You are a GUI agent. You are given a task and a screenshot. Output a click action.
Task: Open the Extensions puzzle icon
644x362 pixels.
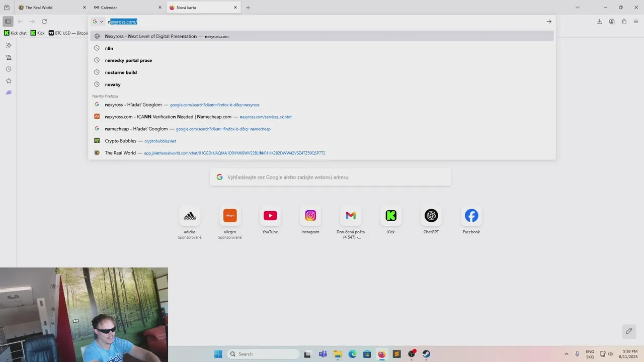coord(624,22)
